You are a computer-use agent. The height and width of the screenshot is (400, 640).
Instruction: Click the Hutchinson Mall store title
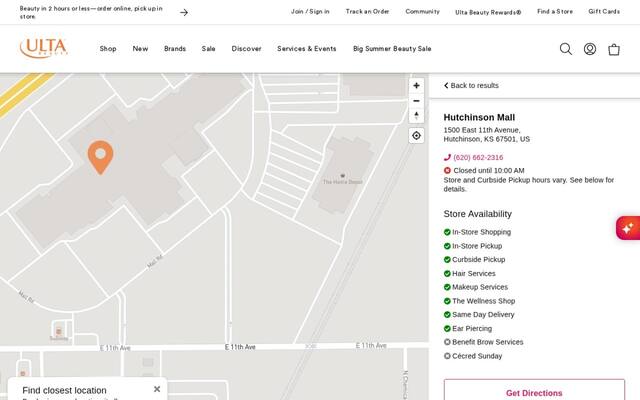click(x=479, y=118)
